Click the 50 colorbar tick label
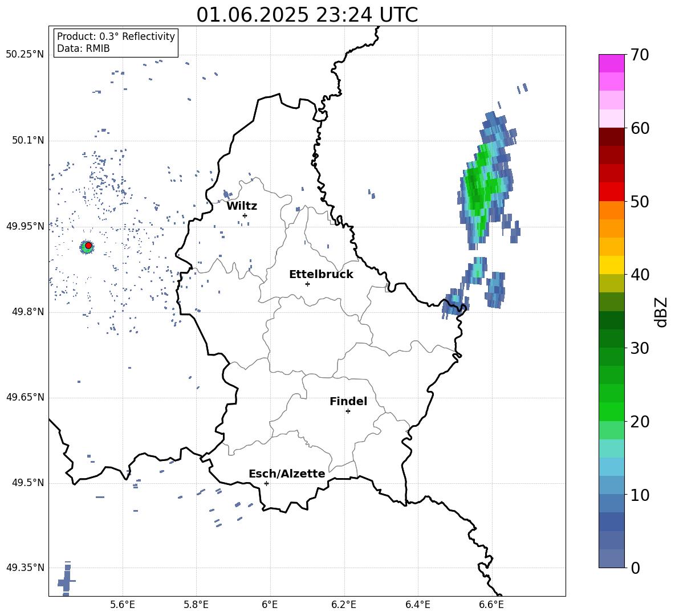This screenshot has height=616, width=675. [640, 201]
